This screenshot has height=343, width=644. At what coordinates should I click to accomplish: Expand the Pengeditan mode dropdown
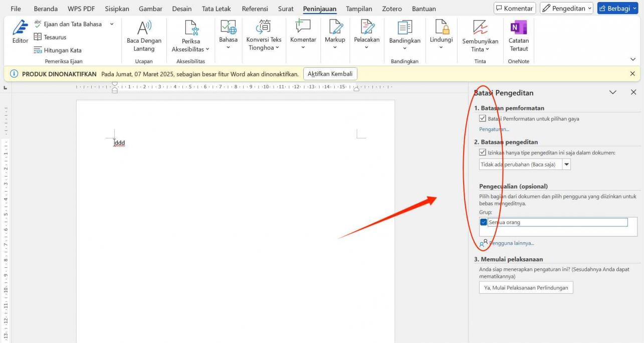click(567, 9)
